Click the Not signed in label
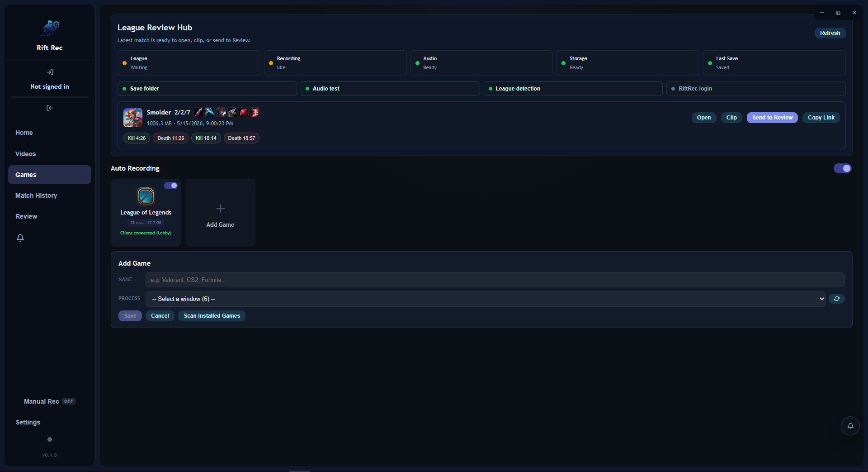868x472 pixels. coord(50,86)
